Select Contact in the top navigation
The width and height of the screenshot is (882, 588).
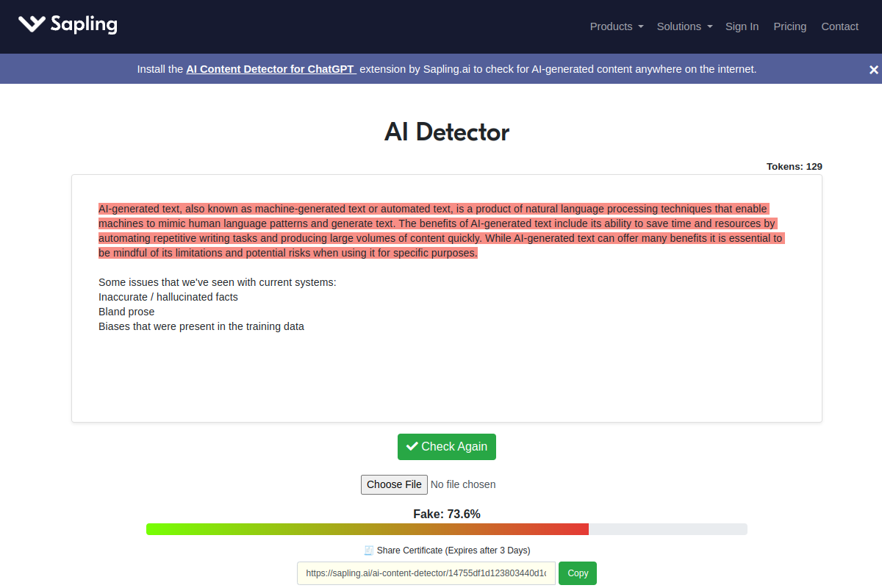839,26
